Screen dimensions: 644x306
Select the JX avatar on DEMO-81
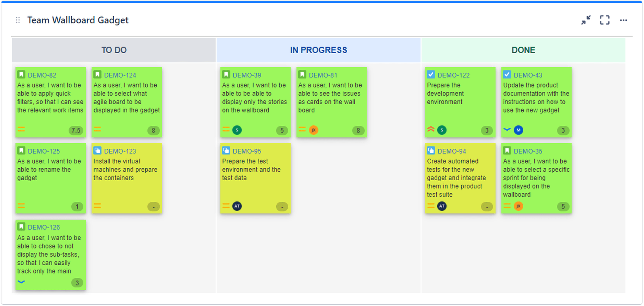pyautogui.click(x=313, y=130)
